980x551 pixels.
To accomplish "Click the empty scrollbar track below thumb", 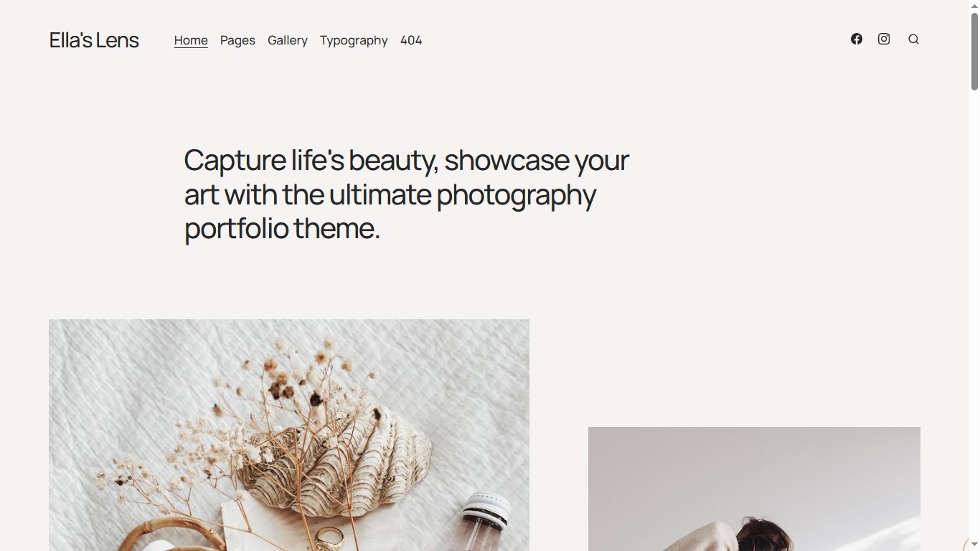I will tap(974, 316).
